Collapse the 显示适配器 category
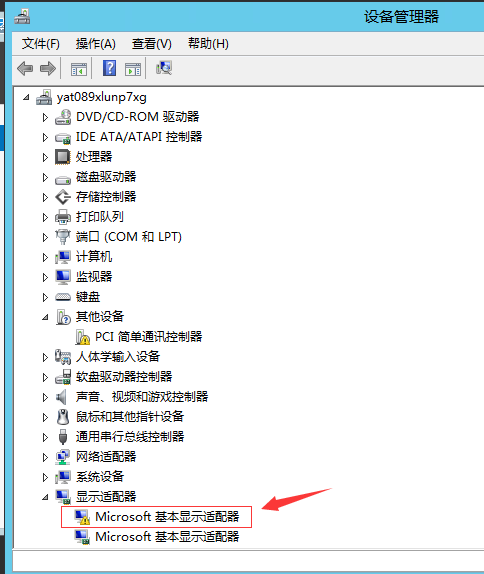The image size is (484, 574). click(45, 497)
